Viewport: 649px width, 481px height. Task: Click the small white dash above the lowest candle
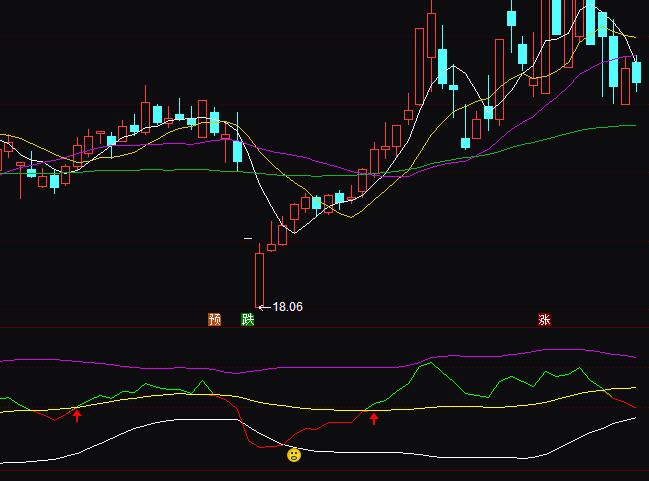[x=248, y=239]
